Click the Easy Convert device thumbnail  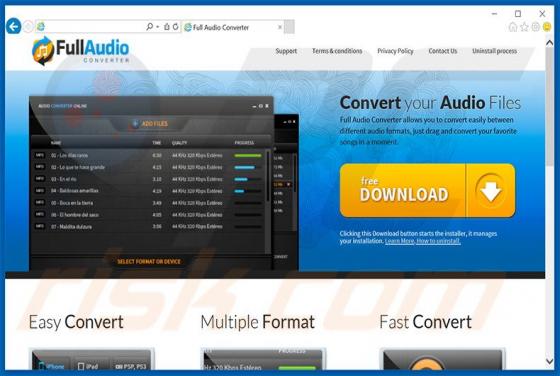pos(91,360)
